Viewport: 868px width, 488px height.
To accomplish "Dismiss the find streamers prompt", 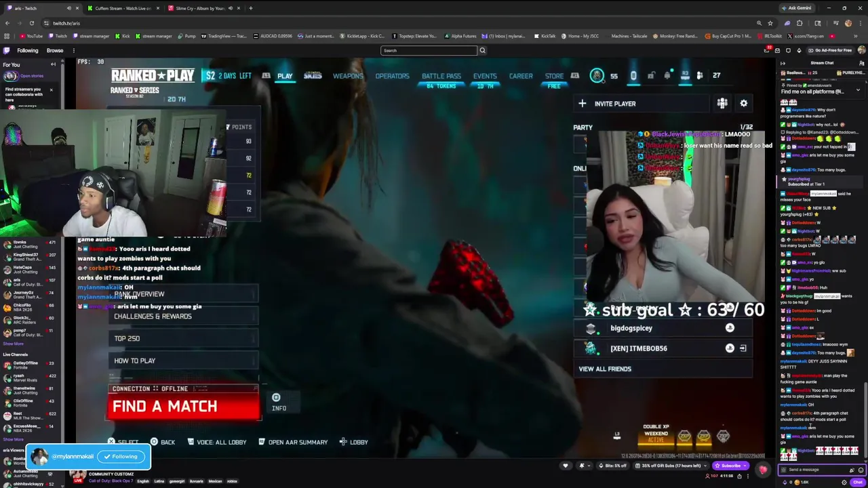I will point(51,89).
